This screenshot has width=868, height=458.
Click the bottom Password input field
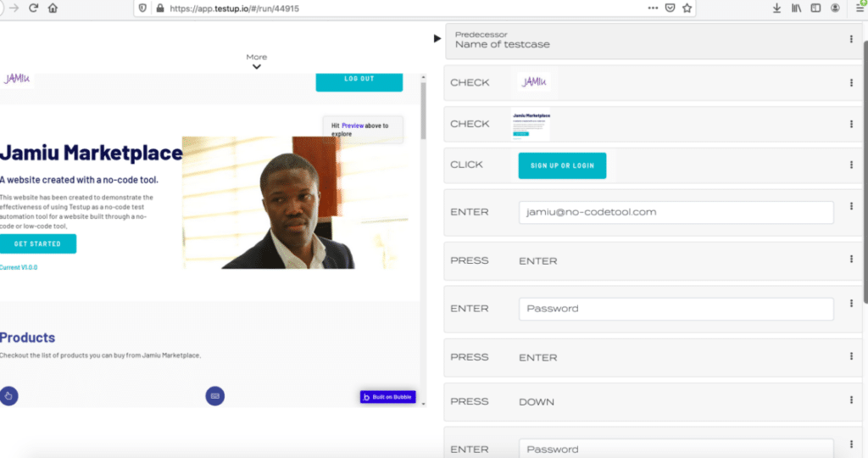pyautogui.click(x=676, y=449)
